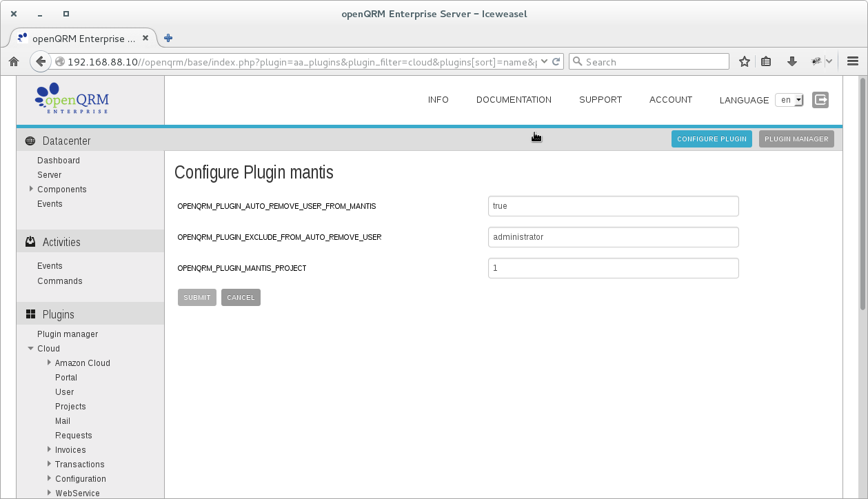Click the site identity globe in URL bar
Screen dimensions: 868x499
click(x=60, y=61)
